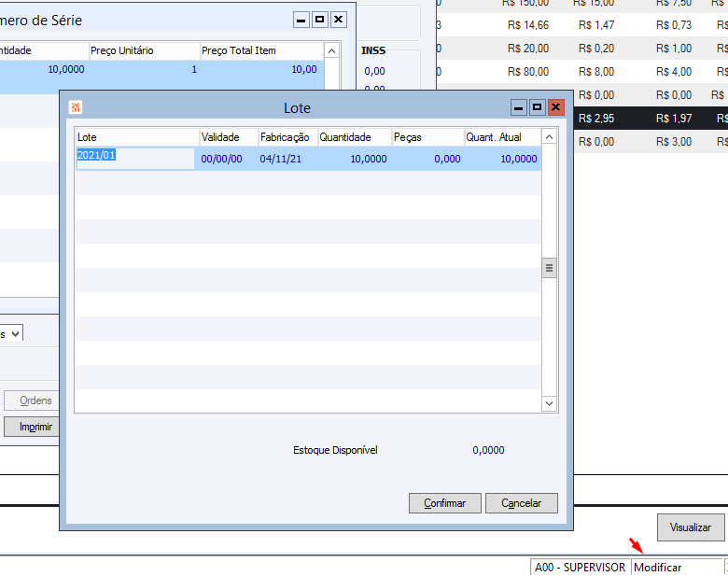Click the Lote grid scrollbar thumb
This screenshot has height=576, width=728.
(x=549, y=268)
